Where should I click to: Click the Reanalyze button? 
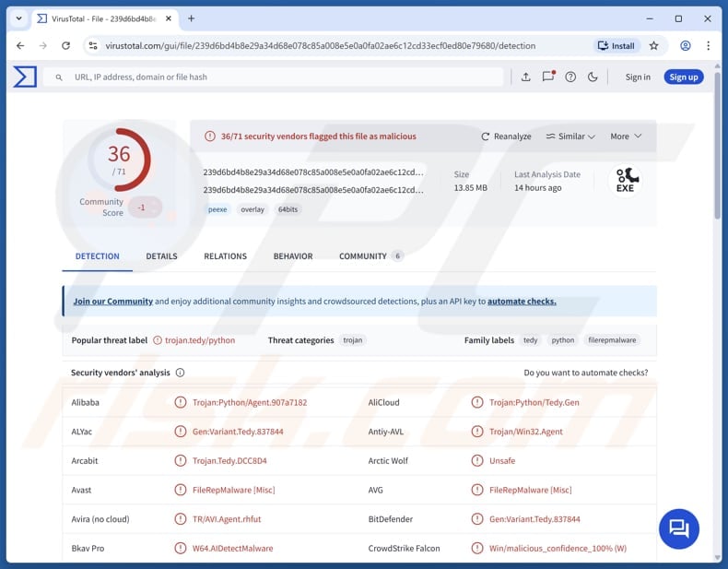pos(506,136)
